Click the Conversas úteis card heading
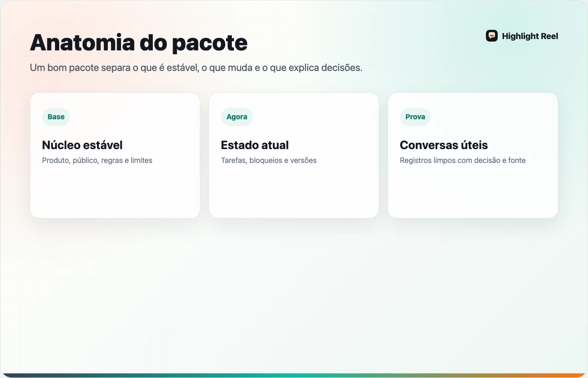588x378 pixels. (444, 145)
